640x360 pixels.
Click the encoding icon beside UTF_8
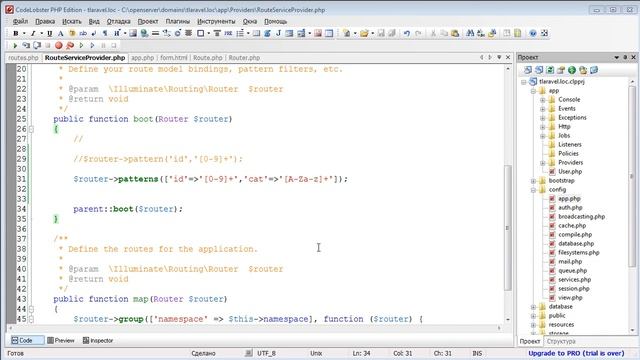point(249,353)
